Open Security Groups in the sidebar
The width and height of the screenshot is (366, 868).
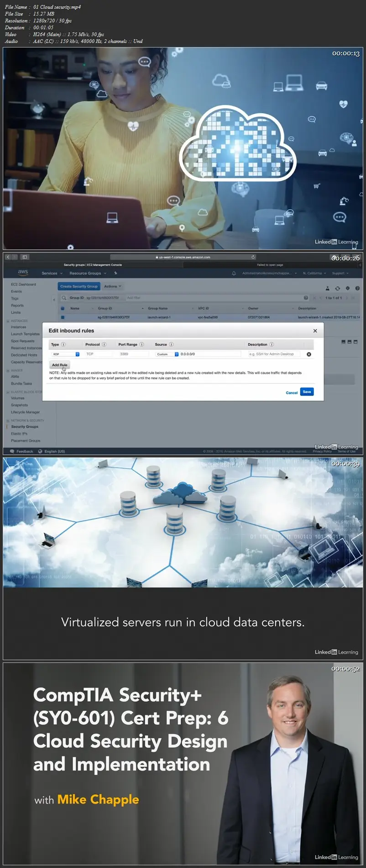25,427
